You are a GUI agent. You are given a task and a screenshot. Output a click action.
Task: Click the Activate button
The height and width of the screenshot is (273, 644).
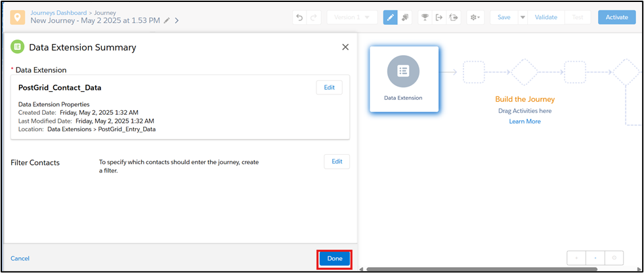pos(617,18)
